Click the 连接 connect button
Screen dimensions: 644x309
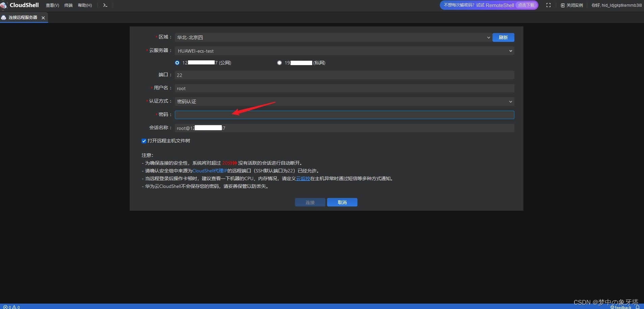(x=310, y=202)
